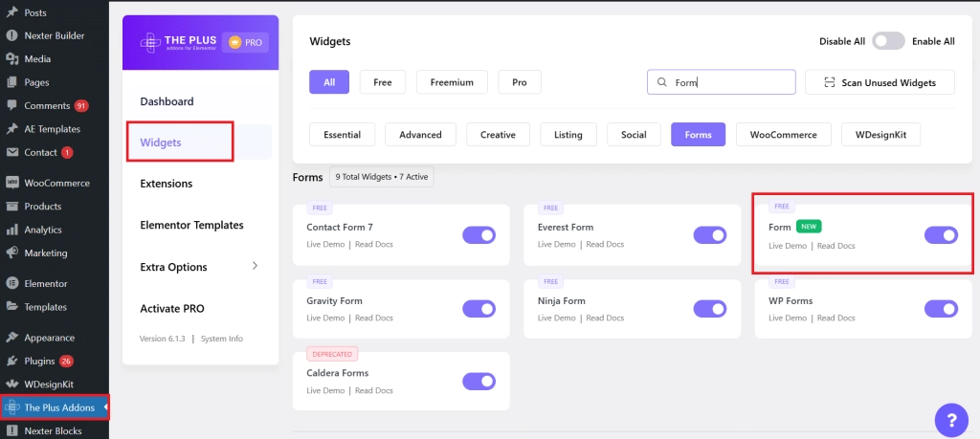Toggle the Contact Form 7 widget switch
The width and height of the screenshot is (980, 439).
coord(479,234)
